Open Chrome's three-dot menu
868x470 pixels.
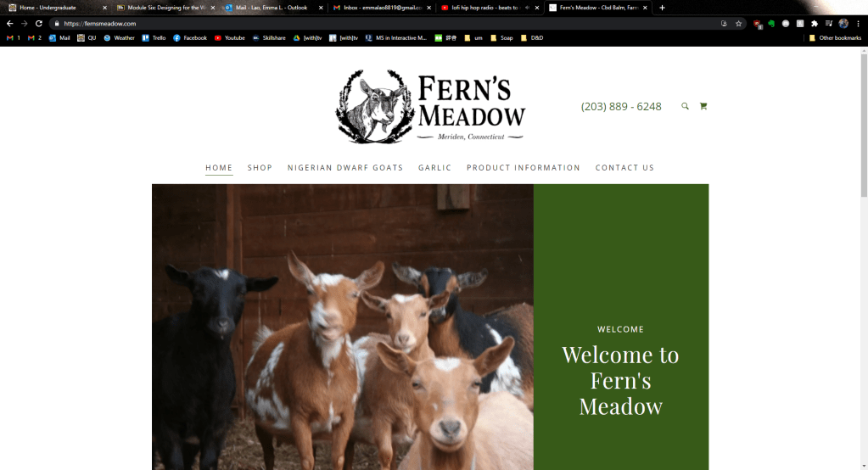tap(858, 24)
